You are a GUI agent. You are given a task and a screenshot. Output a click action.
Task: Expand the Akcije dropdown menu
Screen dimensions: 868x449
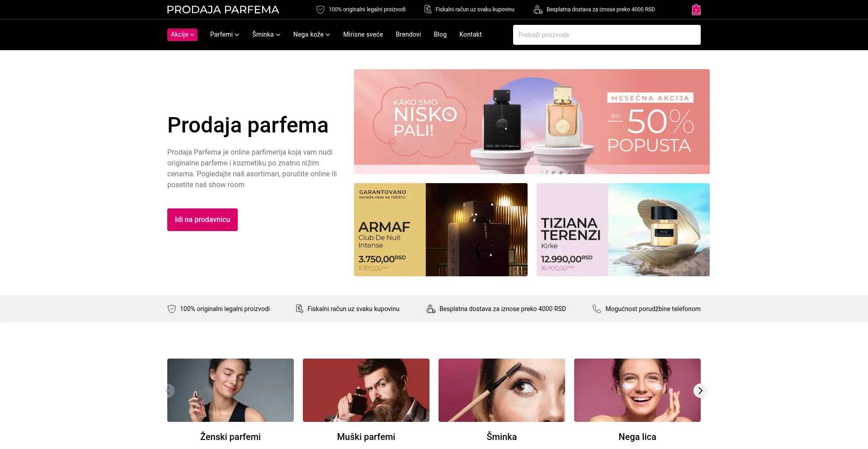(x=182, y=35)
